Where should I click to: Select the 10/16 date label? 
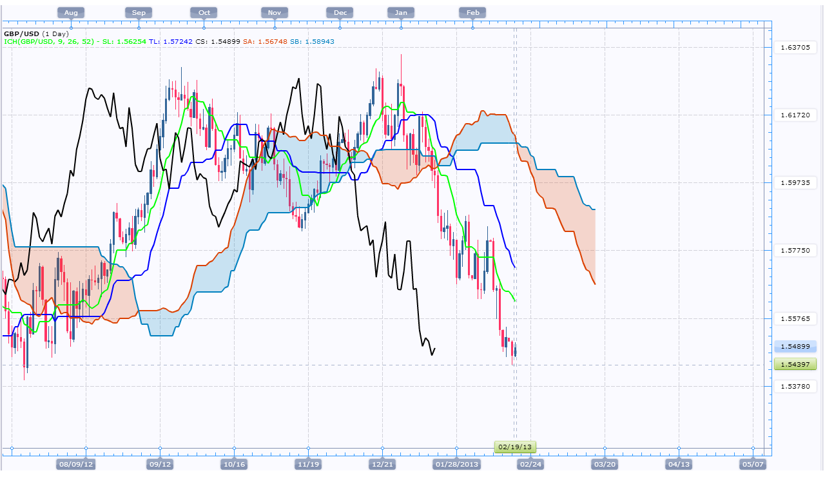tap(234, 464)
